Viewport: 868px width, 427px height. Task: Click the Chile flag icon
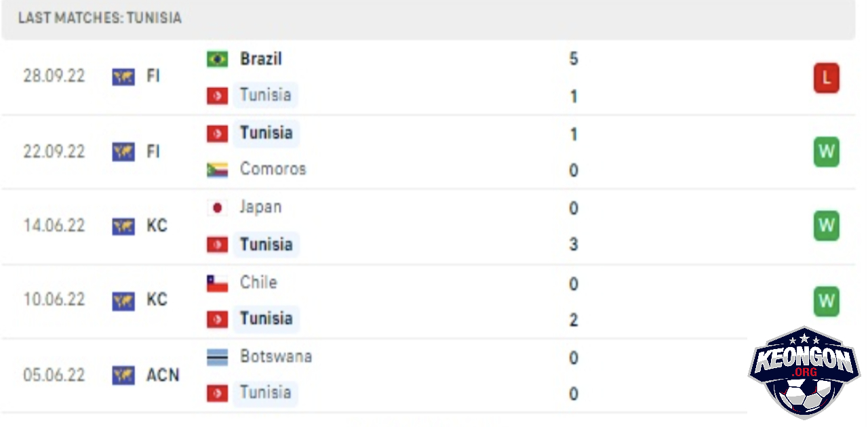tap(217, 283)
